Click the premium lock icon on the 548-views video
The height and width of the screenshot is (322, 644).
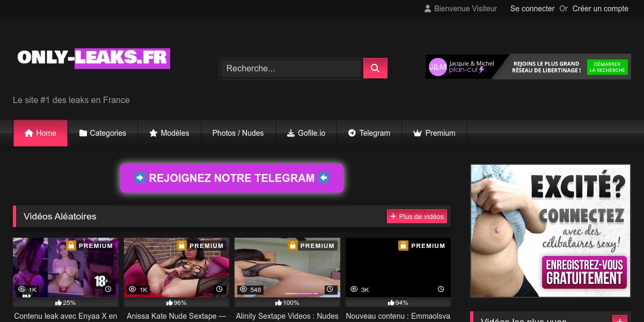(292, 245)
